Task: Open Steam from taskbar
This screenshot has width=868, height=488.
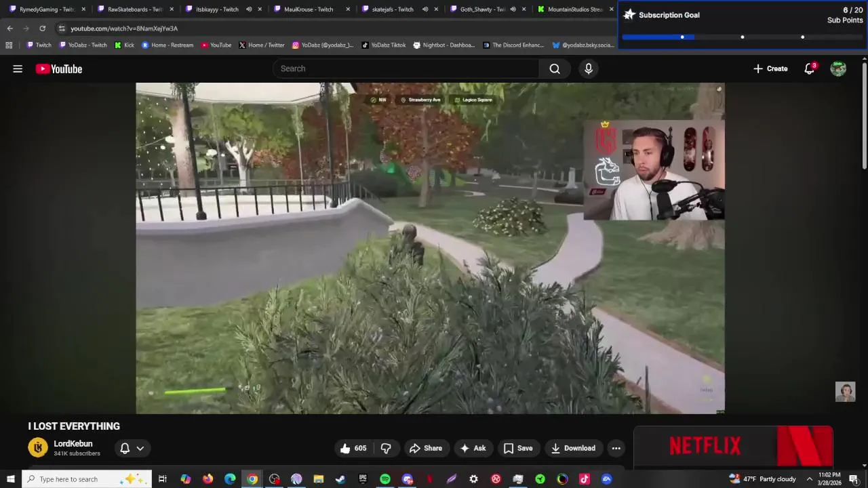Action: (x=340, y=479)
